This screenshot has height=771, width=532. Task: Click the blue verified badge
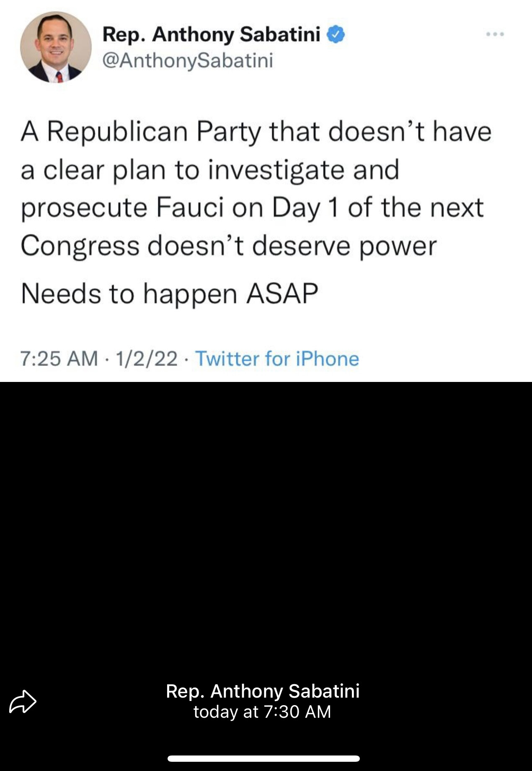pos(336,34)
